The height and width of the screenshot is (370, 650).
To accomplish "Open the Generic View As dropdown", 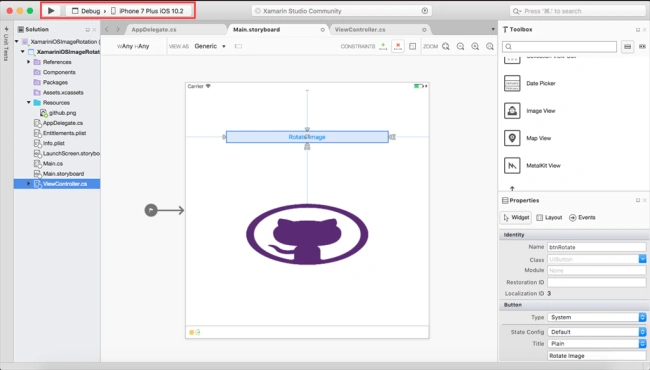I will click(x=210, y=46).
